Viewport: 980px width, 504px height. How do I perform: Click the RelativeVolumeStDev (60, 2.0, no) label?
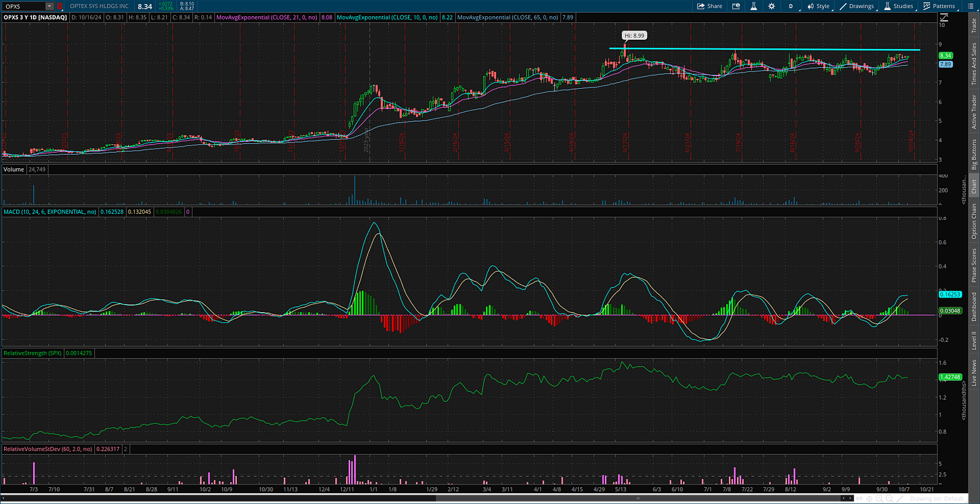pos(48,448)
